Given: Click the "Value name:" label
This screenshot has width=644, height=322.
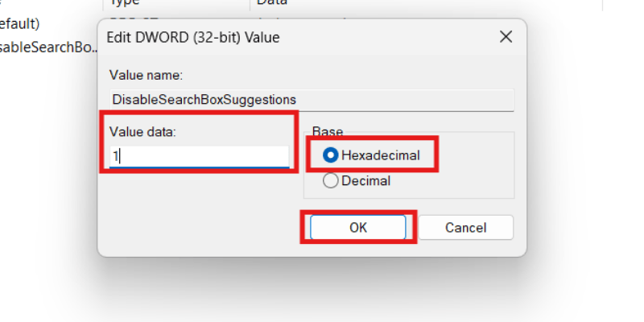Looking at the screenshot, I should point(147,75).
